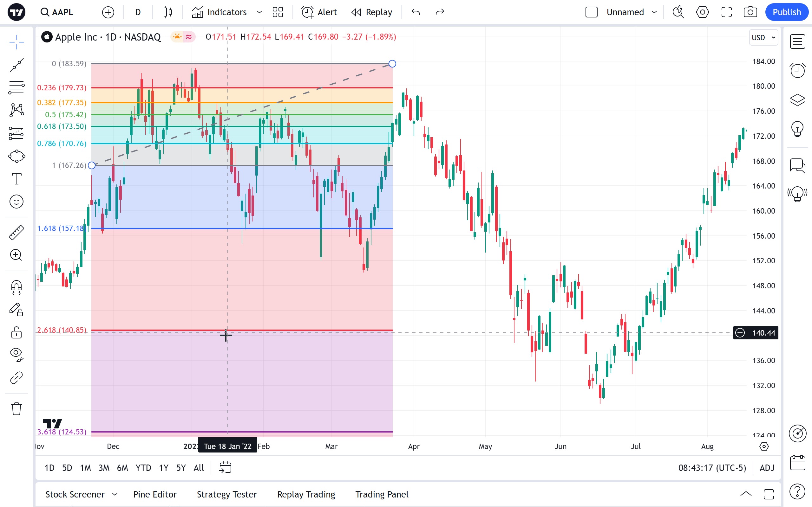Click the trash remove drawings icon
This screenshot has width=812, height=507.
pos(16,409)
